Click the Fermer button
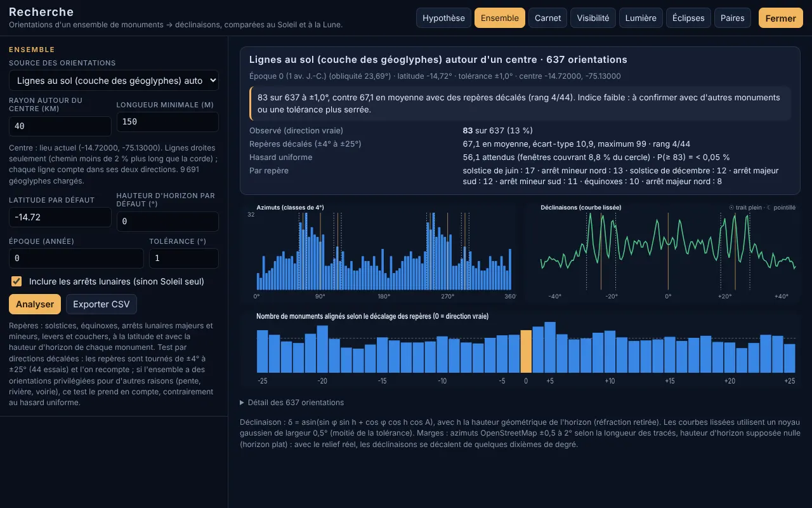Screen dimensions: 812x508 (x=780, y=18)
